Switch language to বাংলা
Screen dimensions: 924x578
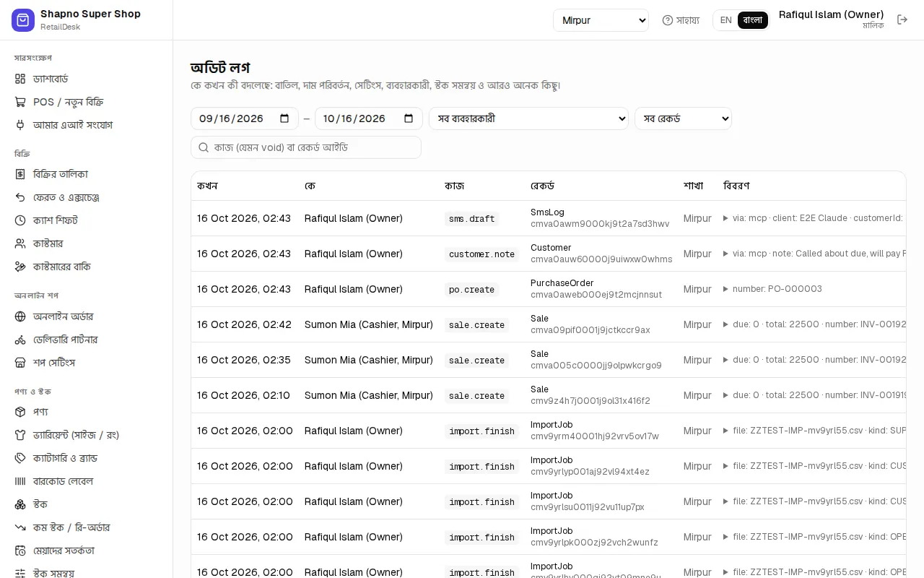coord(752,20)
